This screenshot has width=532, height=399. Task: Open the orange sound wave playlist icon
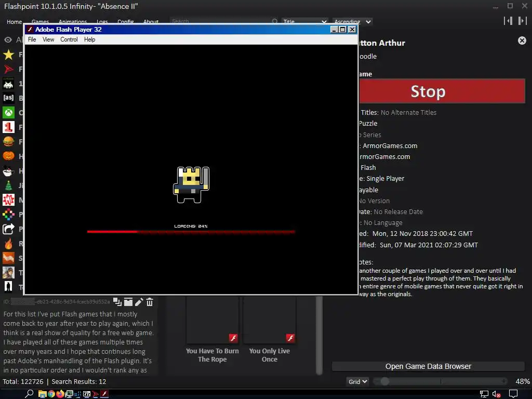[8, 258]
